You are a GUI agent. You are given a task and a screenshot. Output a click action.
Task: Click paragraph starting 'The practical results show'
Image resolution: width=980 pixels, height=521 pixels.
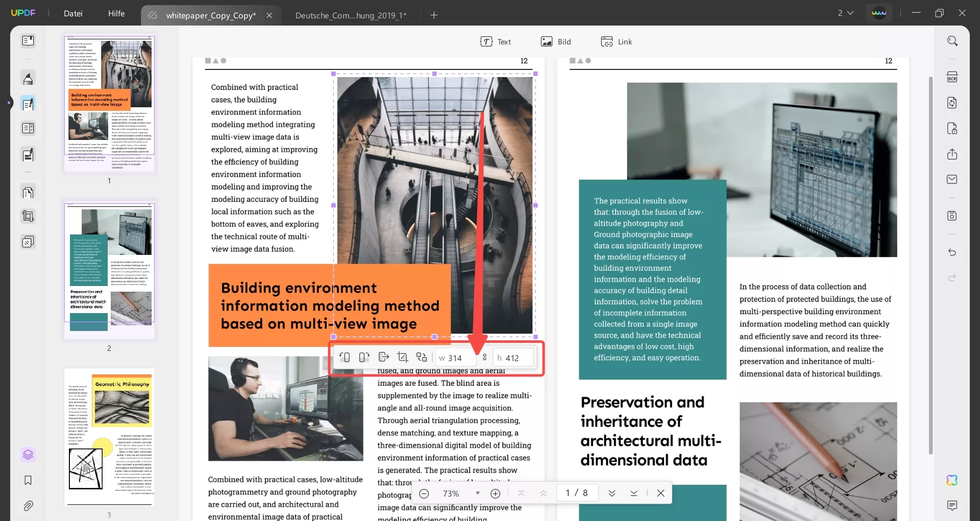tap(649, 279)
